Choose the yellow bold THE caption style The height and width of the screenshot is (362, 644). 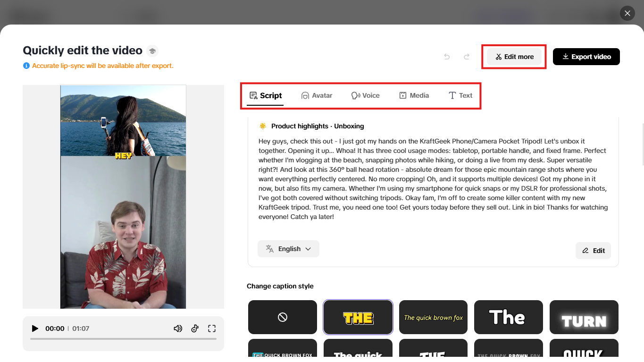click(358, 317)
